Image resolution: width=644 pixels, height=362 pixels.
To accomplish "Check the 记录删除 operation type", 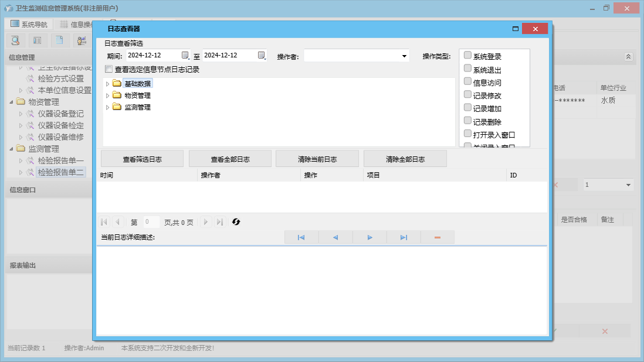I will [x=467, y=121].
